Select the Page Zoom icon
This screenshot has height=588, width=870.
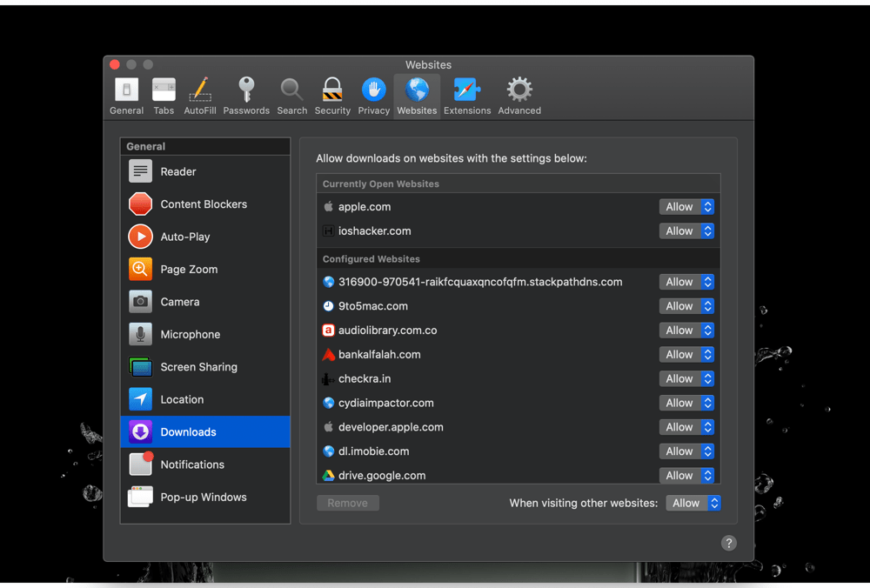140,269
